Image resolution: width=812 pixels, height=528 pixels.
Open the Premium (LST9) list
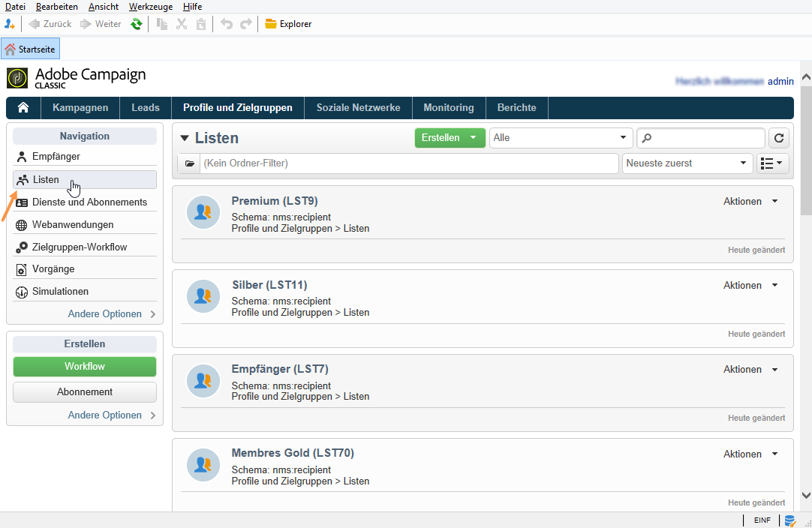click(275, 201)
